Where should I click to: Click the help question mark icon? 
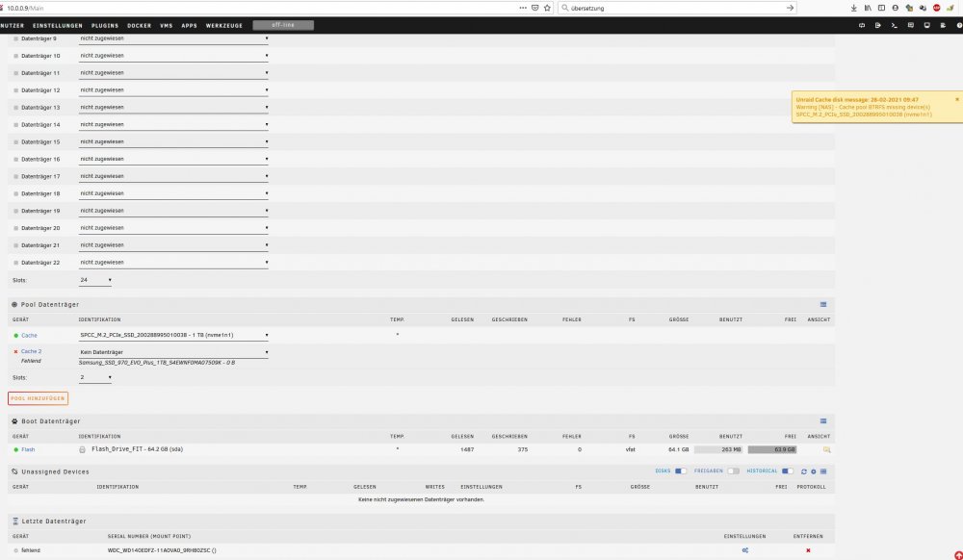coord(959,25)
